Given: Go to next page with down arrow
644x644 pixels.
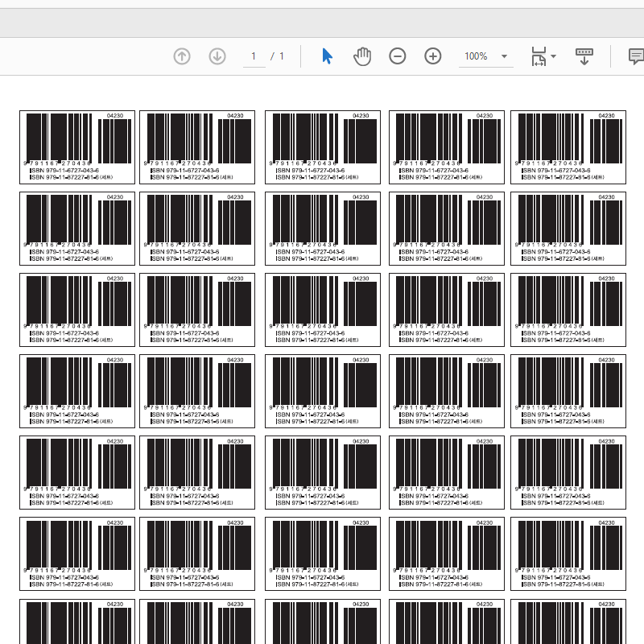Looking at the screenshot, I should point(217,56).
